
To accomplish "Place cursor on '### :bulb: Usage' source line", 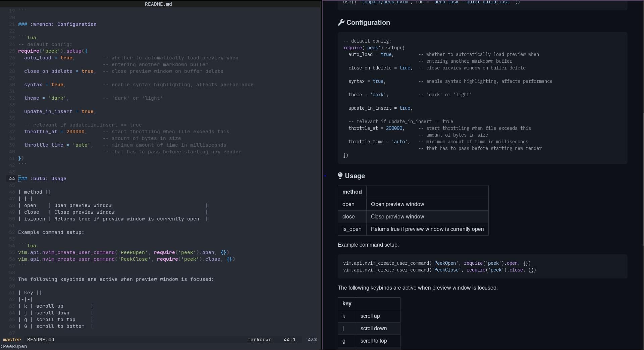I will [42, 179].
